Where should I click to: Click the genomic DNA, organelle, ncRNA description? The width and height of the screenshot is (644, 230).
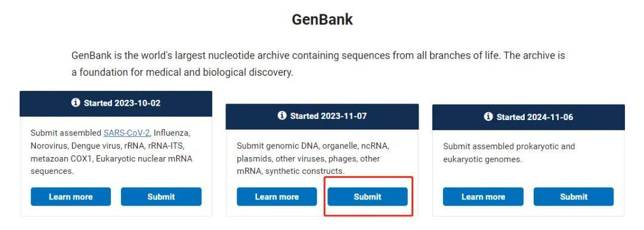(312, 158)
